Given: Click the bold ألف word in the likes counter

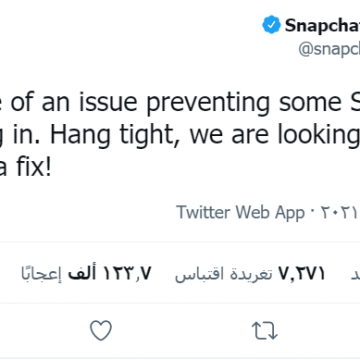Looking at the screenshot, I should [x=82, y=273].
